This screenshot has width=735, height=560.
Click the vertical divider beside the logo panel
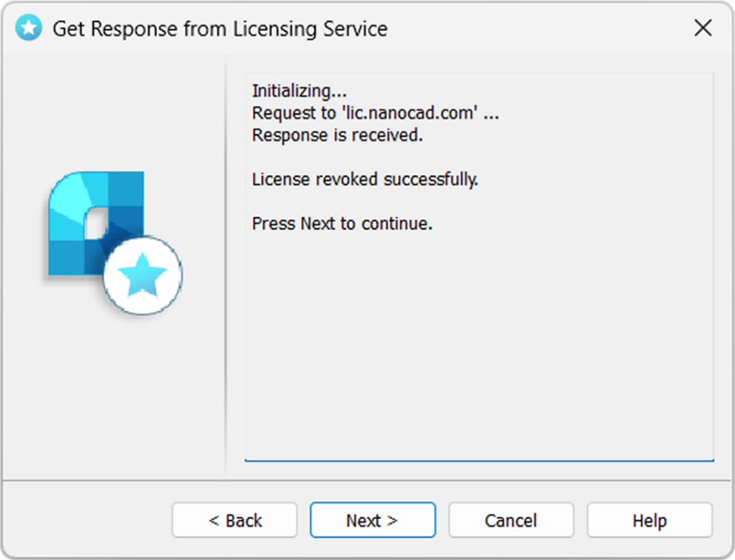[x=226, y=267]
